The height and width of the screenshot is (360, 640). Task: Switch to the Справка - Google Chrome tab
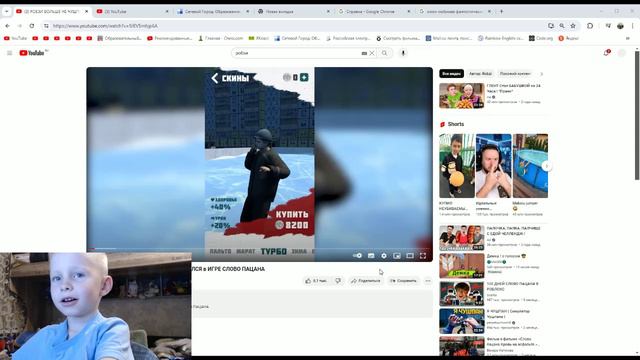(374, 11)
